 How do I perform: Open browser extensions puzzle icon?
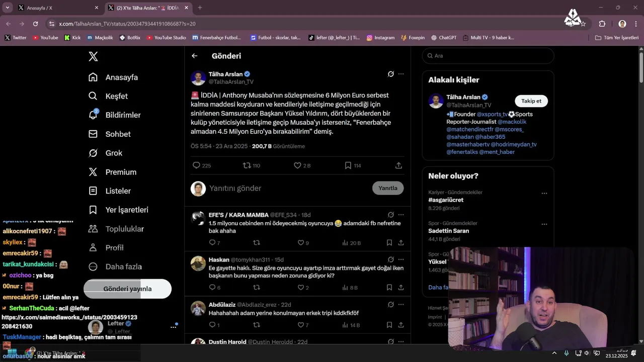tap(602, 24)
